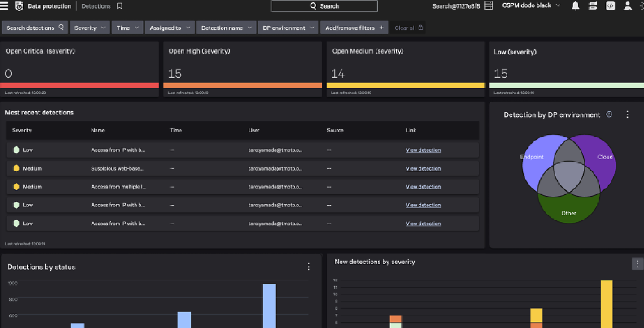Open Detection by DP environment options menu

pyautogui.click(x=627, y=114)
